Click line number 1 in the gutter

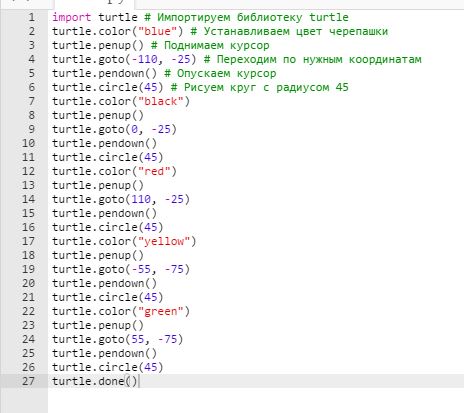[31, 17]
